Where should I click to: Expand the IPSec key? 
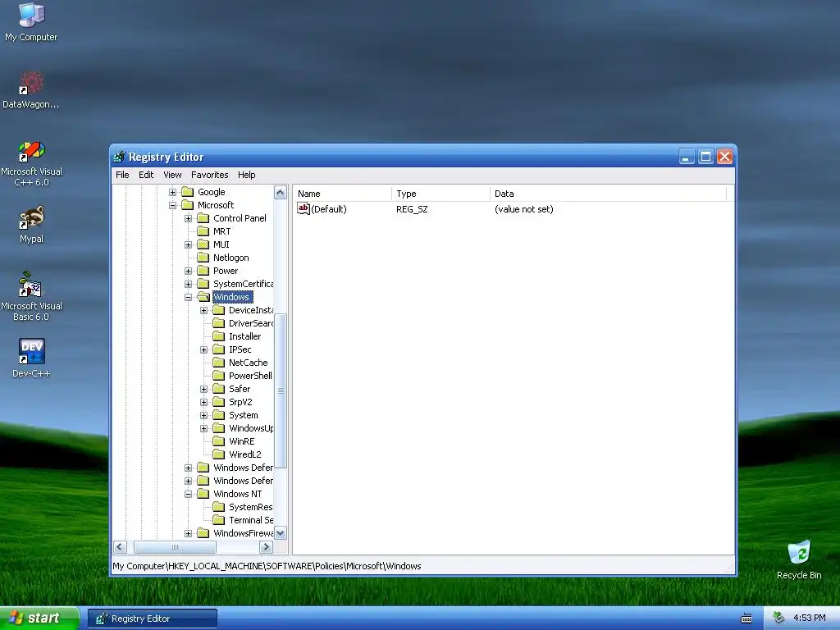pos(203,349)
